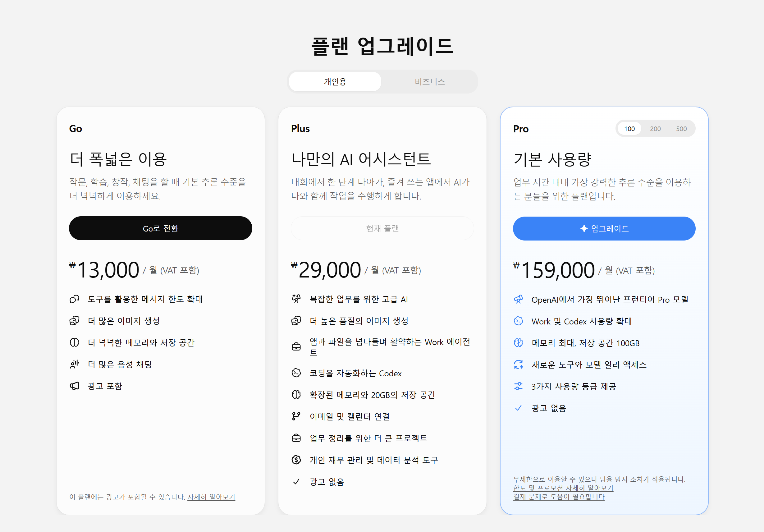
Task: Click 더 많은 음성 채팅 feature text
Action: tap(120, 364)
